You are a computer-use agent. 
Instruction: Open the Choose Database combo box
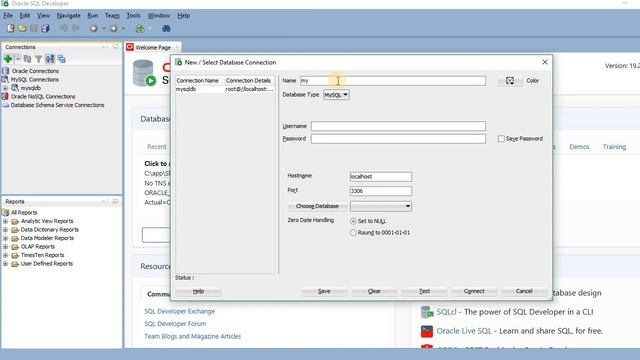coord(380,206)
